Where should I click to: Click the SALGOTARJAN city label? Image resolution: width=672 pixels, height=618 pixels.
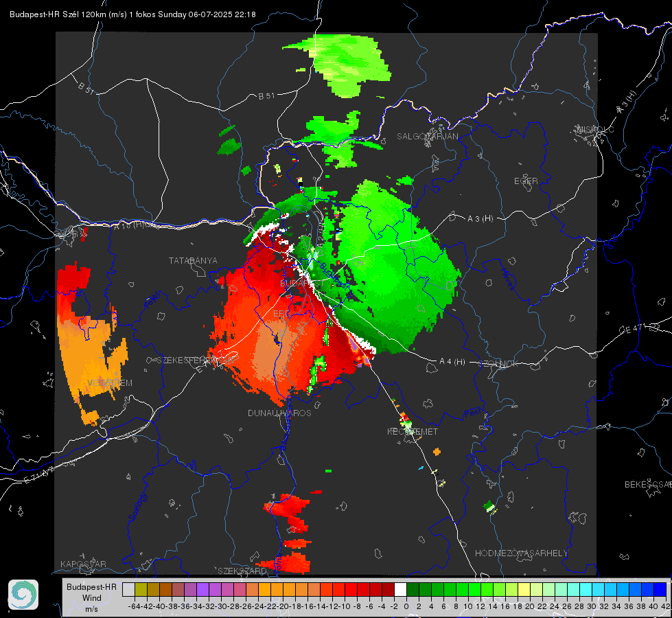tap(427, 137)
